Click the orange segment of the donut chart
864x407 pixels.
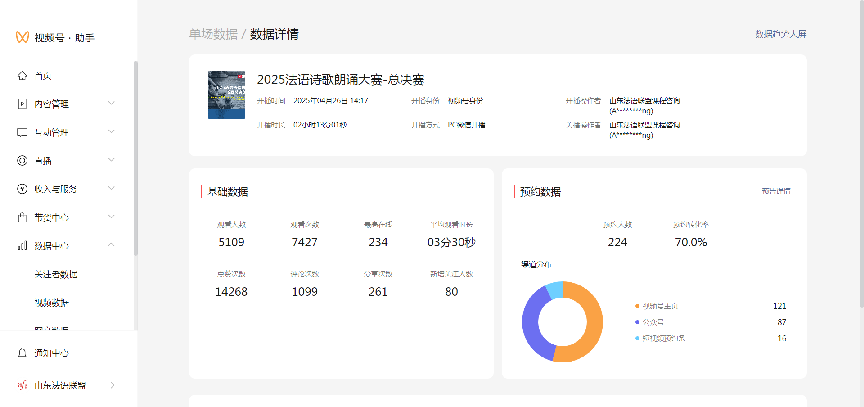591,328
